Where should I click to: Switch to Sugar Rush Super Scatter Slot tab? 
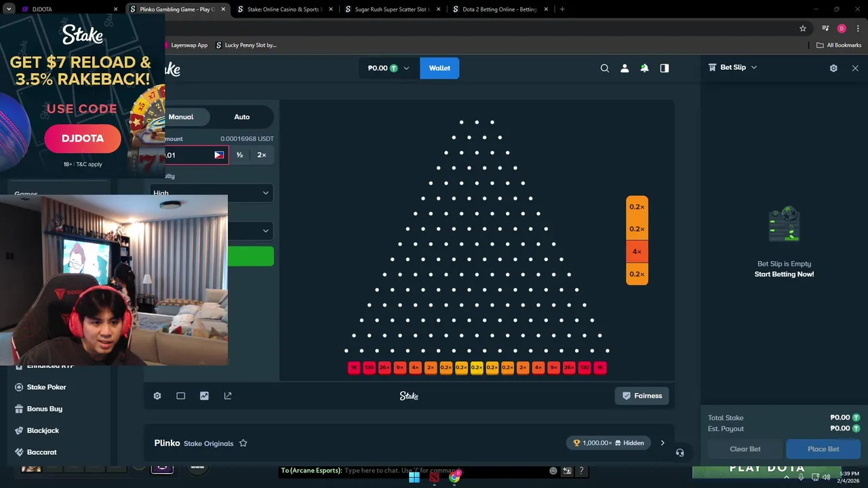coord(392,9)
